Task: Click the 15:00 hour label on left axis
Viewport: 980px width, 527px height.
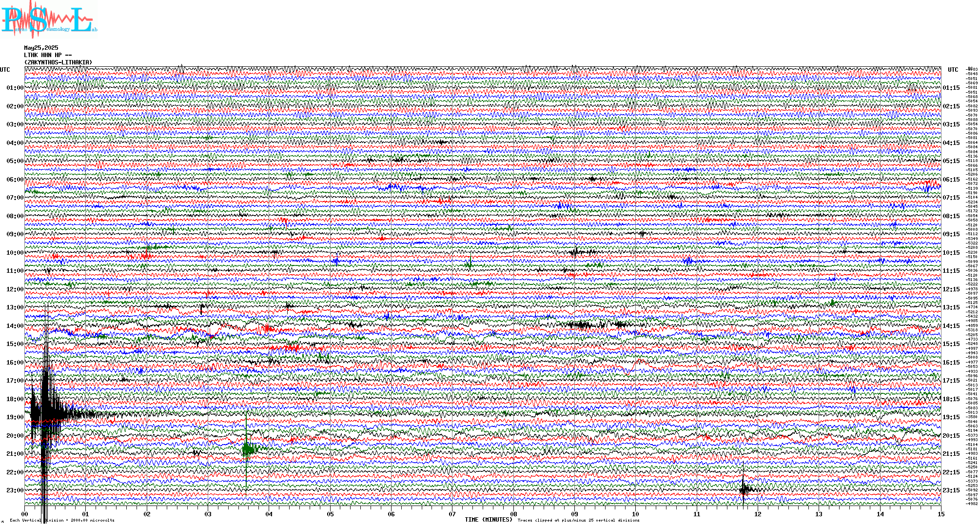Action: pos(15,344)
